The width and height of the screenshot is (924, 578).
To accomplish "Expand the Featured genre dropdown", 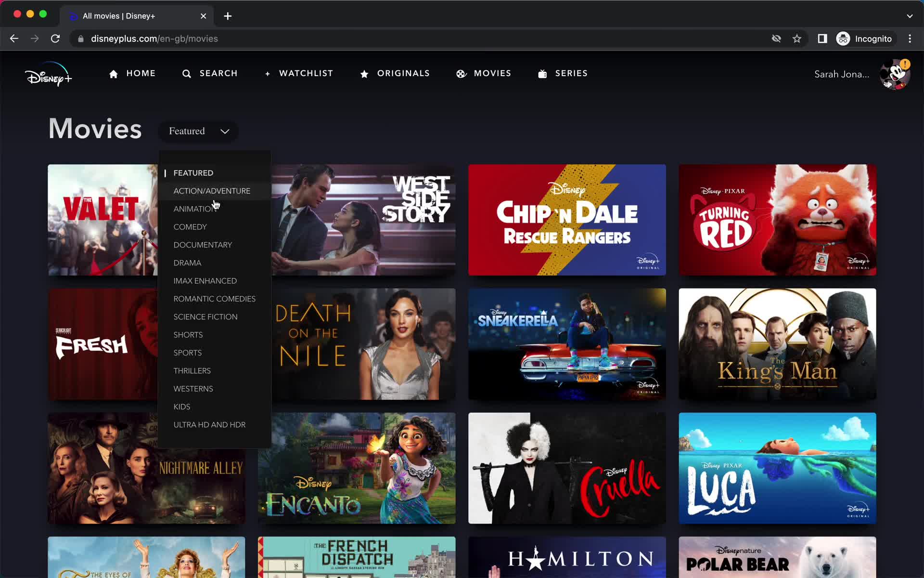I will click(198, 131).
